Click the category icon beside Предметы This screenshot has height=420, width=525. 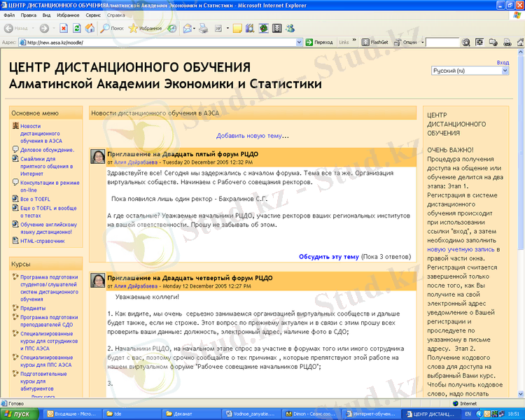(x=15, y=307)
